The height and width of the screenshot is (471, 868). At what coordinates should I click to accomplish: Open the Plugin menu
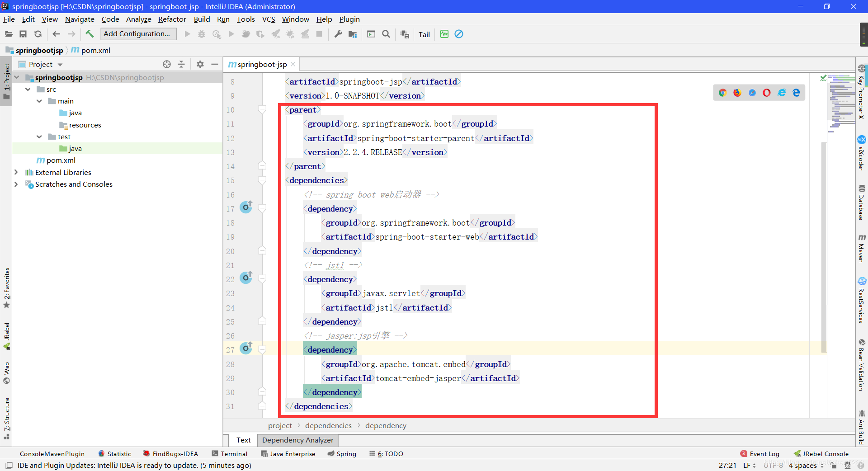(x=349, y=19)
